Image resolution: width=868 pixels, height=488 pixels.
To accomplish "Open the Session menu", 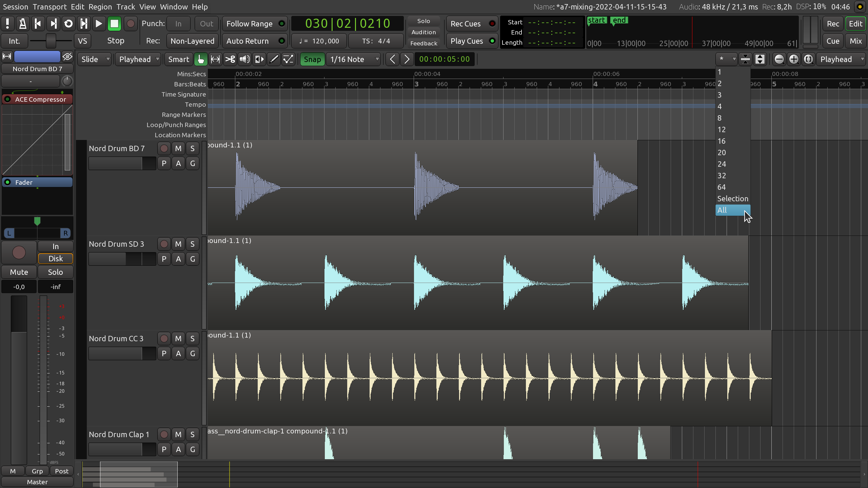I will pyautogui.click(x=16, y=7).
